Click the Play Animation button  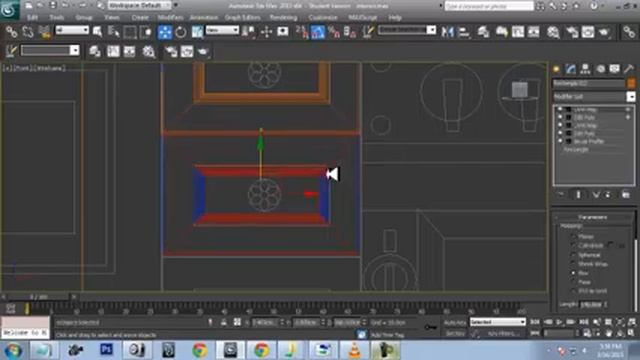point(559,322)
